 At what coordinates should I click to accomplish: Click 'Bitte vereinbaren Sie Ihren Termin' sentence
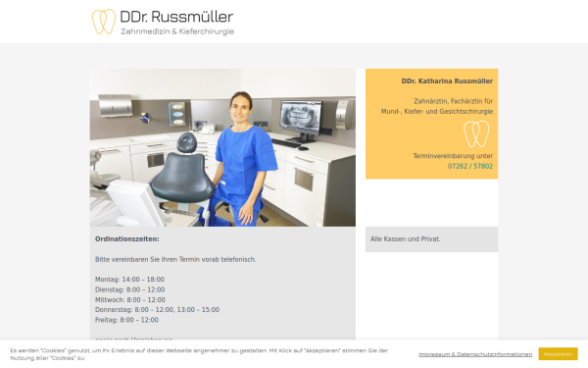pos(175,259)
